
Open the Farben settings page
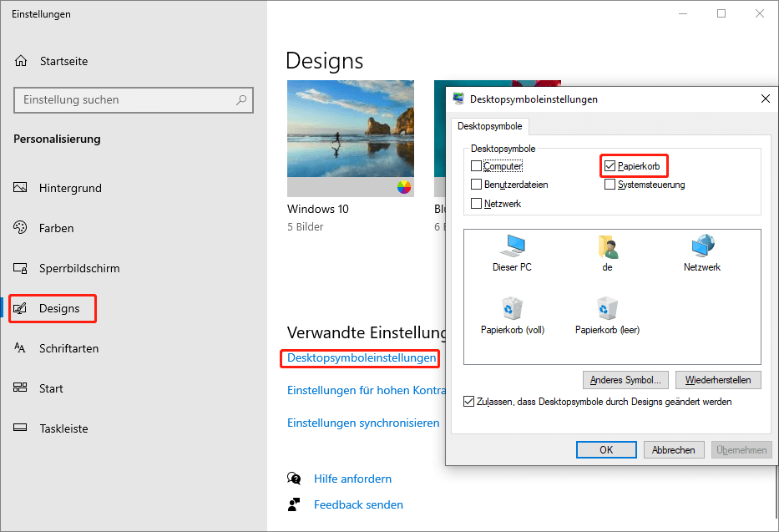point(56,228)
